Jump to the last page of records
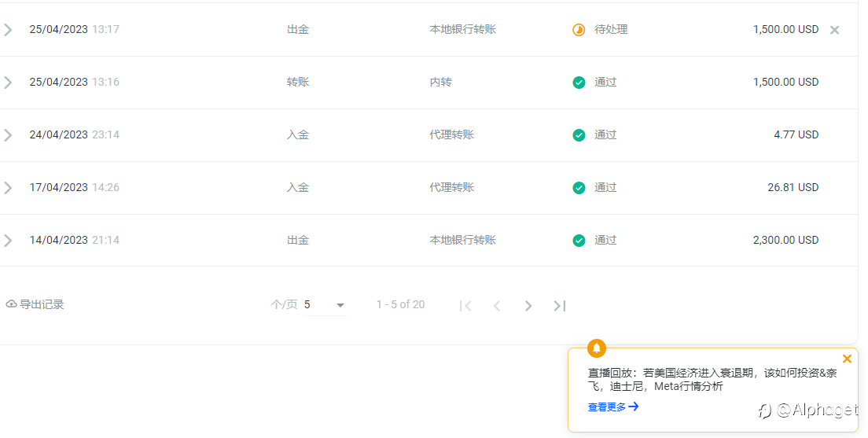This screenshot has width=868, height=438. pyautogui.click(x=560, y=306)
